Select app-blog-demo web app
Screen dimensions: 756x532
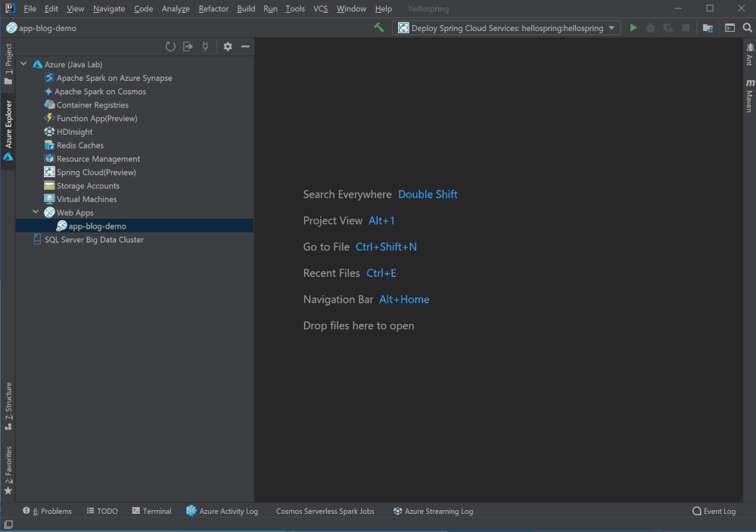[135, 226]
